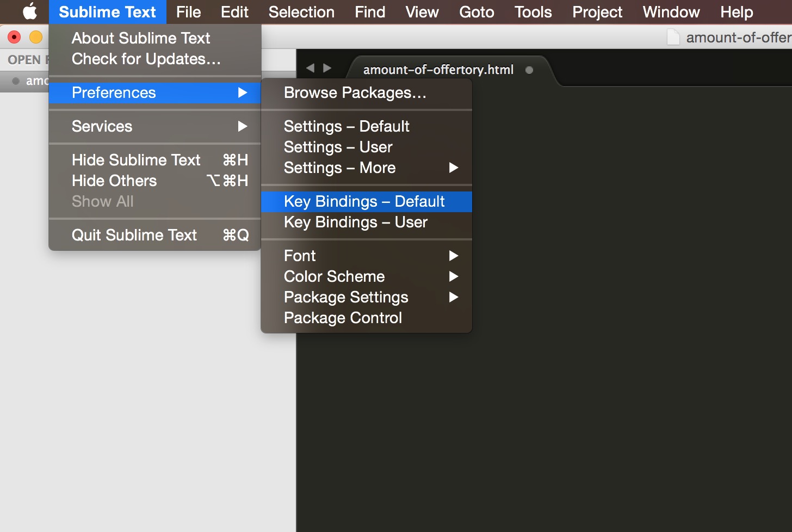The height and width of the screenshot is (532, 792).
Task: Click the yellow minimize window button
Action: [36, 37]
